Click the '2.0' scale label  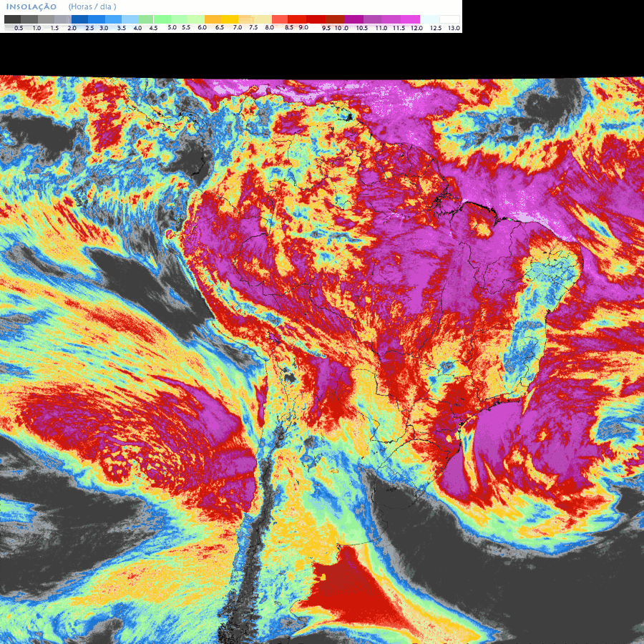72,28
